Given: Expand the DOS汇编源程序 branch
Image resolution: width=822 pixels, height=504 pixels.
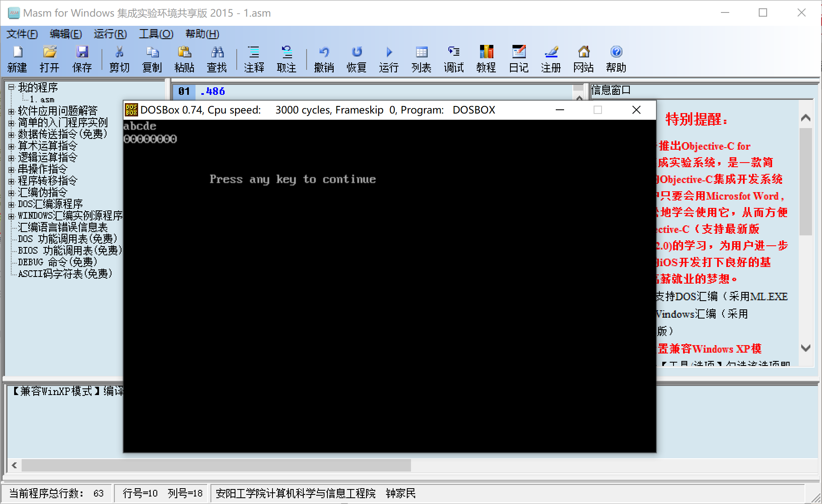Looking at the screenshot, I should 12,204.
